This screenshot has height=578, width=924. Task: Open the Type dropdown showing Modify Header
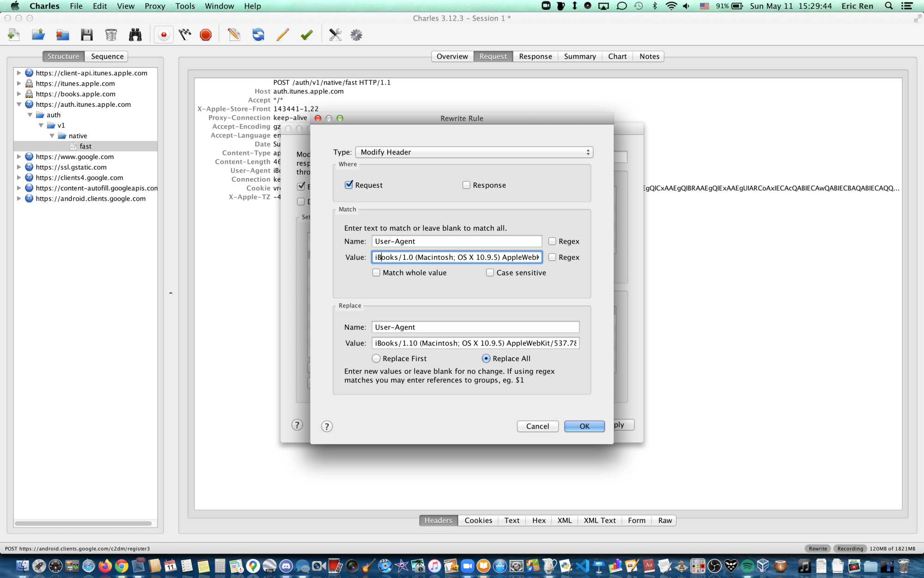(474, 152)
